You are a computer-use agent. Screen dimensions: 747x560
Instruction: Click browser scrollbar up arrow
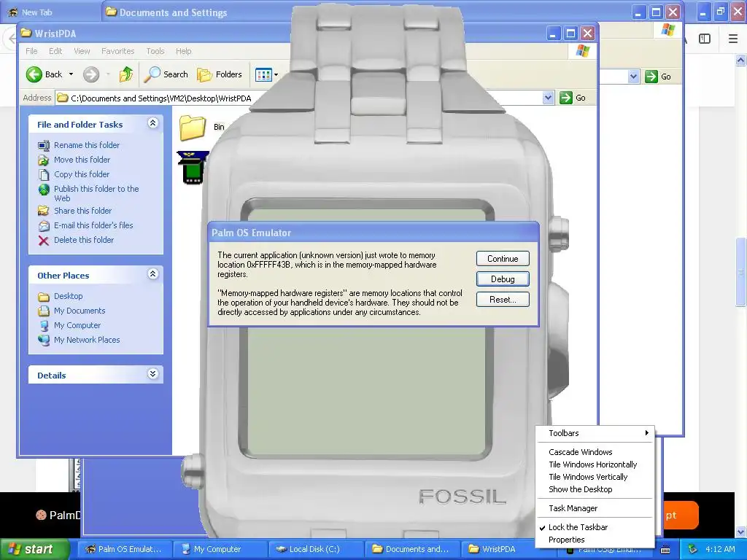tap(740, 61)
